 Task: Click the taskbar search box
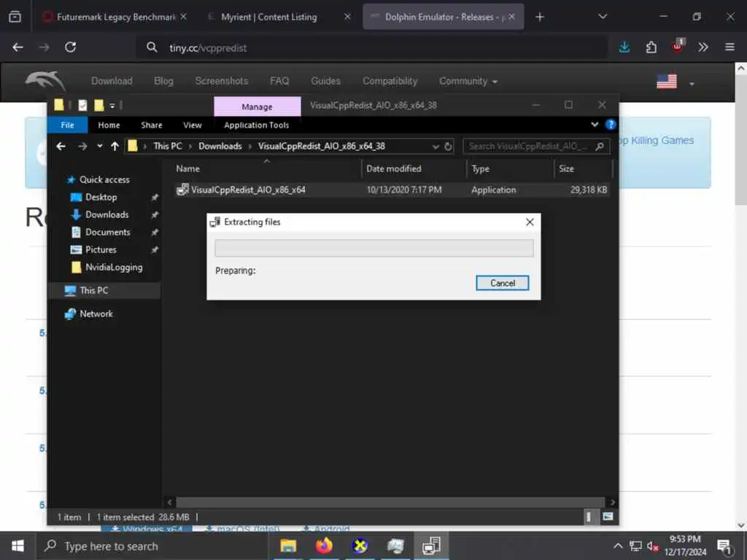coord(152,546)
